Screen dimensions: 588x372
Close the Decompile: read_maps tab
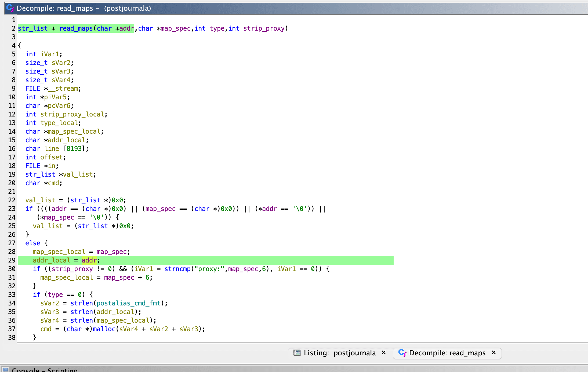493,352
